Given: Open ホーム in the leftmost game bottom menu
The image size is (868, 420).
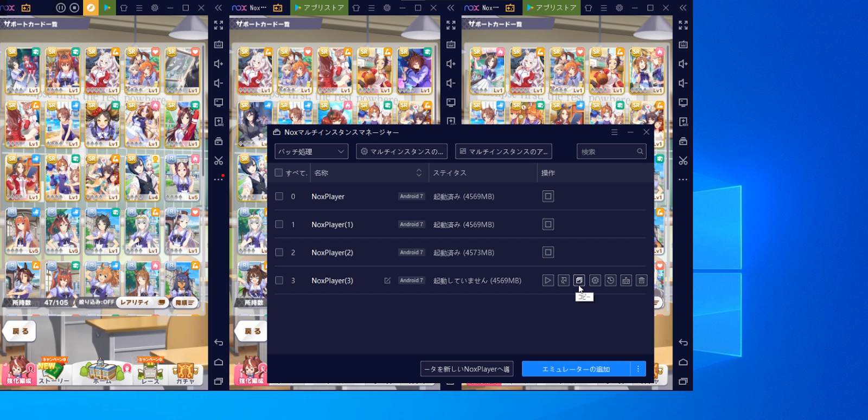Looking at the screenshot, I should [x=101, y=372].
